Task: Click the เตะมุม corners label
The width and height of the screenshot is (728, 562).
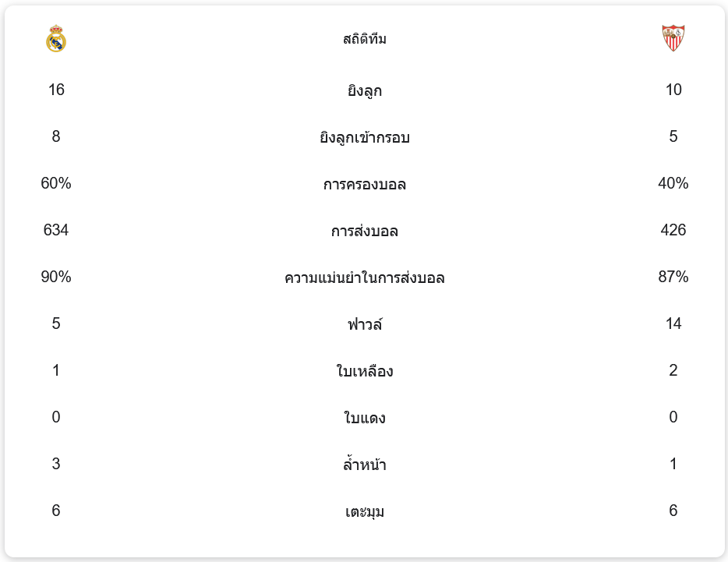Action: (364, 511)
